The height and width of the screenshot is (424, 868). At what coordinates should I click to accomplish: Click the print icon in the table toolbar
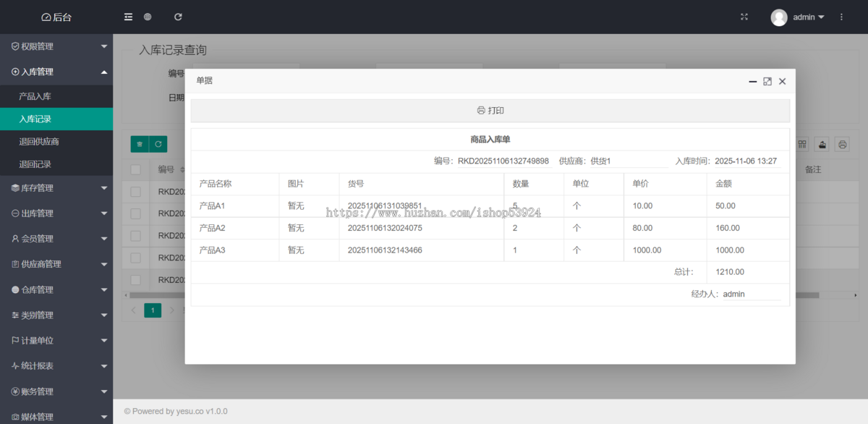(x=842, y=144)
